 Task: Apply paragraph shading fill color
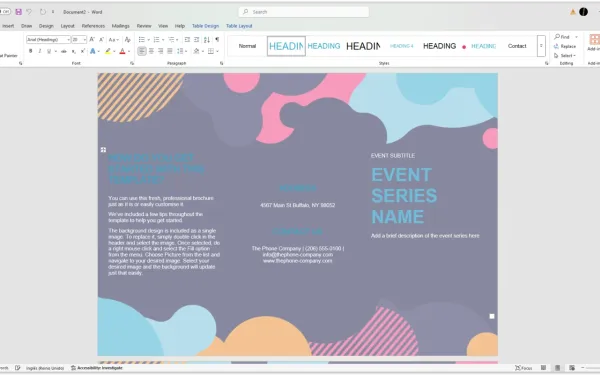[196, 51]
